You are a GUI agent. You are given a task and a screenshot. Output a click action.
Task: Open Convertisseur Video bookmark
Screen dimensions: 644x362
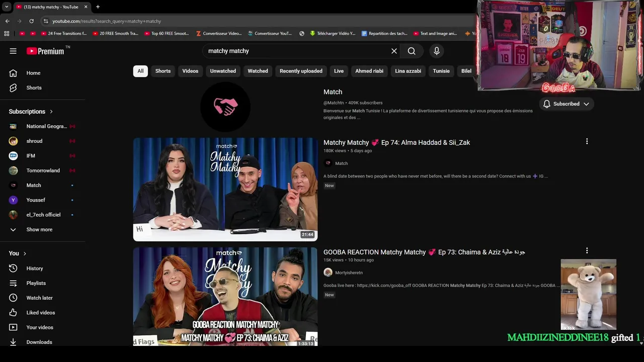click(218, 34)
